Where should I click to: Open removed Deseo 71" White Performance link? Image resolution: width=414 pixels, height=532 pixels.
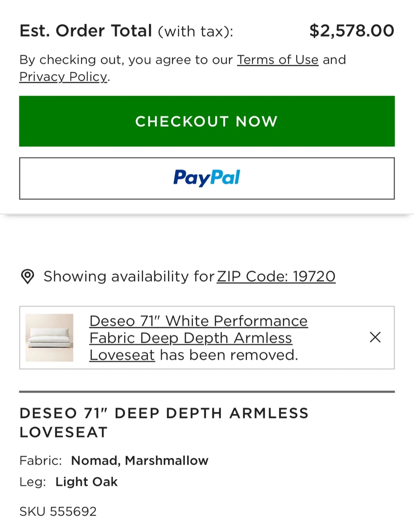click(198, 338)
